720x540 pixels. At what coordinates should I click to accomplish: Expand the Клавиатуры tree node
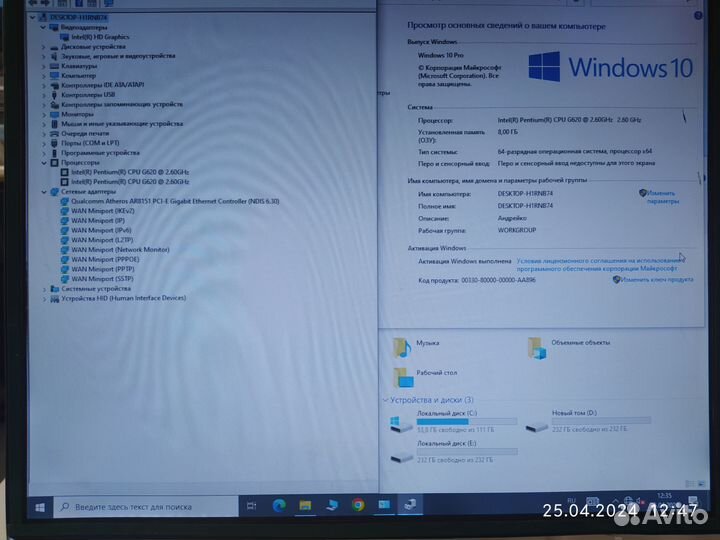click(x=44, y=66)
